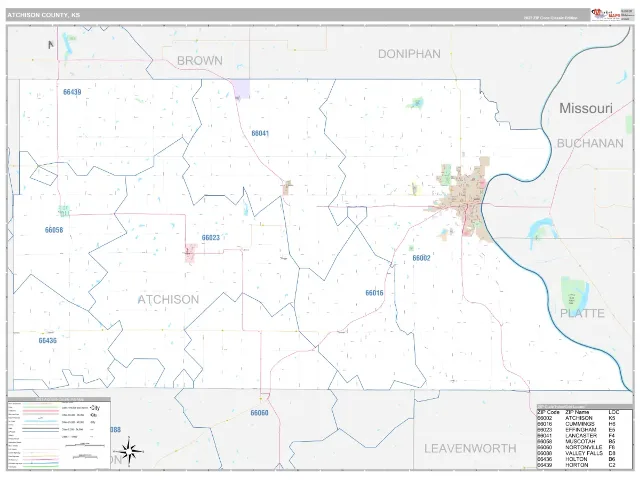This screenshot has width=640, height=480.
Task: Click ZIP code label 66439 on map
Action: pos(72,92)
